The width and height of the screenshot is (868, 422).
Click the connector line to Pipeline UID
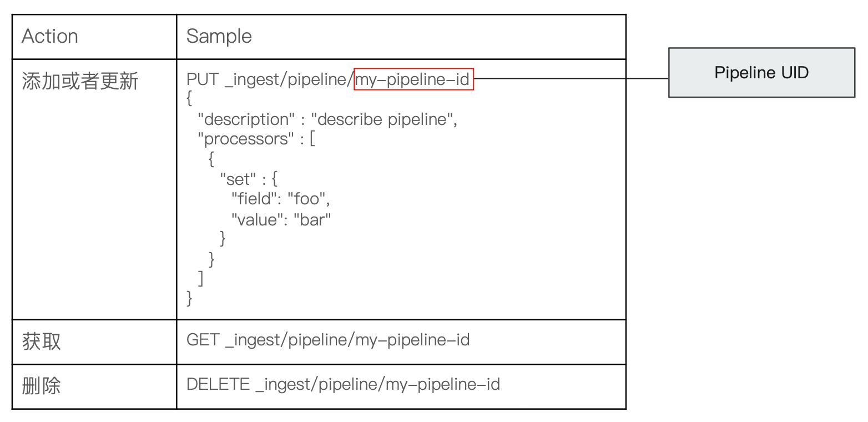(572, 79)
